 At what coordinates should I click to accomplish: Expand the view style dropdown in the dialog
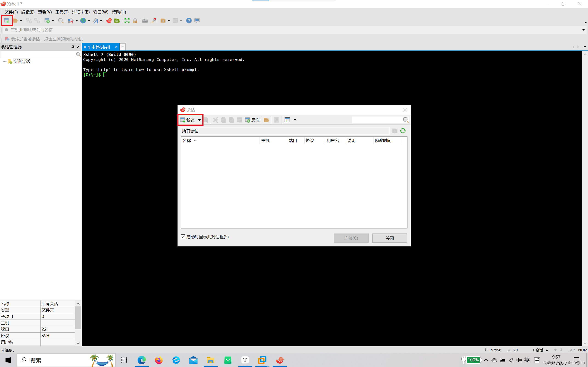click(295, 120)
